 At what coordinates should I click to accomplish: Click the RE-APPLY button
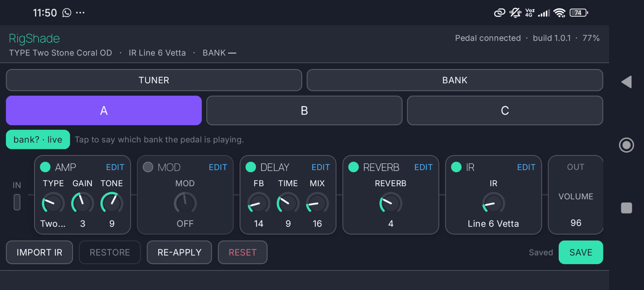[179, 252]
